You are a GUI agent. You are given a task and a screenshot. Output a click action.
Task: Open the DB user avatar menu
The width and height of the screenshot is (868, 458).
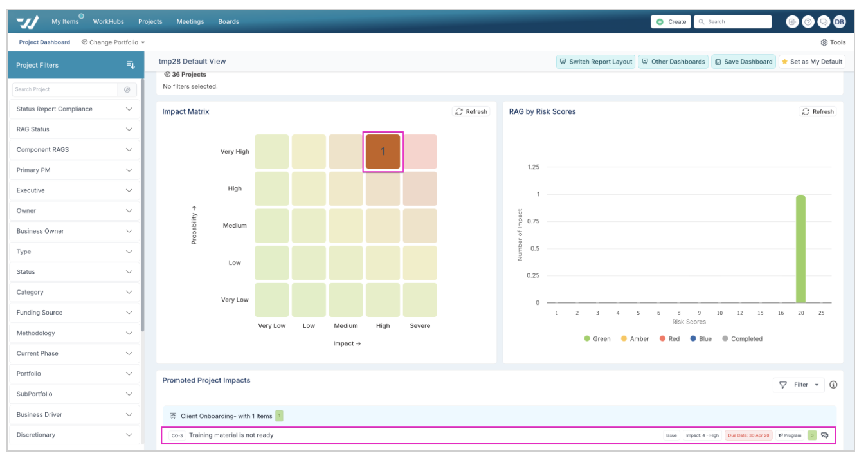[839, 22]
